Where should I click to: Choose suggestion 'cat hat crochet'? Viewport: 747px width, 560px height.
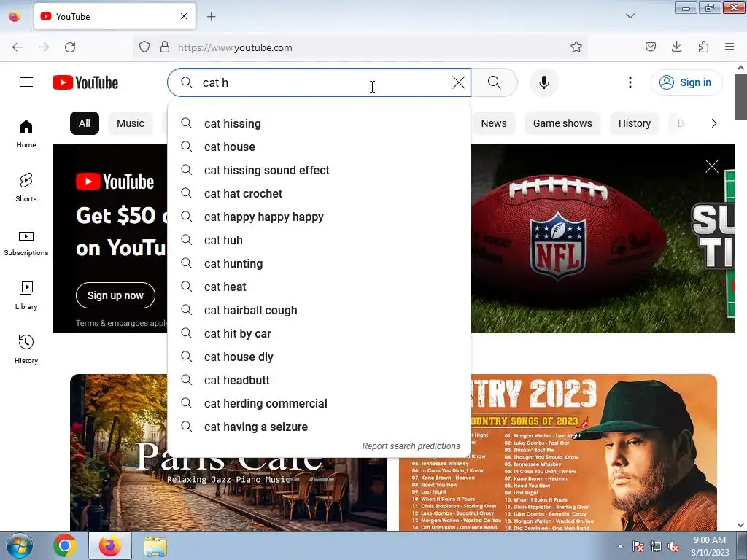click(320, 193)
